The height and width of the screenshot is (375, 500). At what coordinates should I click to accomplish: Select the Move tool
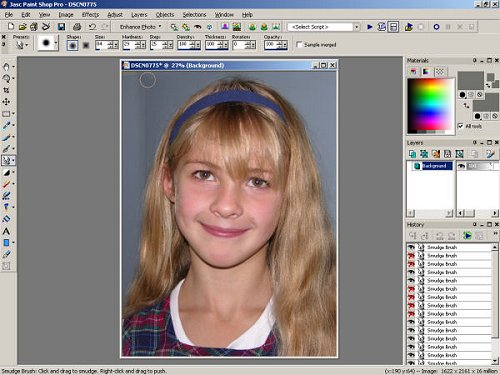click(6, 102)
